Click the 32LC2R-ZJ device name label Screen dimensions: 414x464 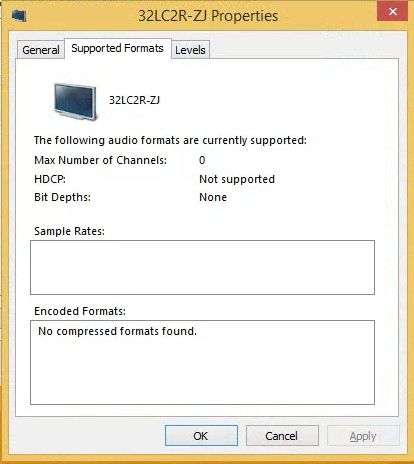pyautogui.click(x=135, y=100)
